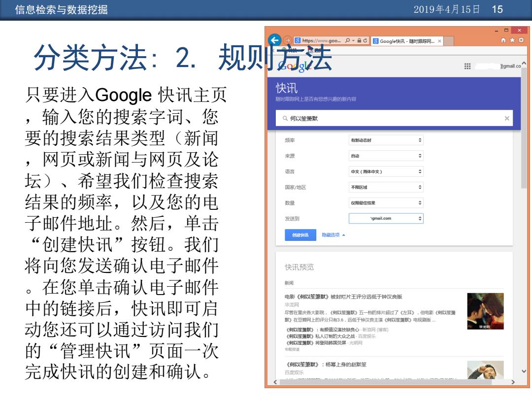Image resolution: width=532 pixels, height=399 pixels.
Task: Clear the alert search query with X
Action: click(507, 118)
